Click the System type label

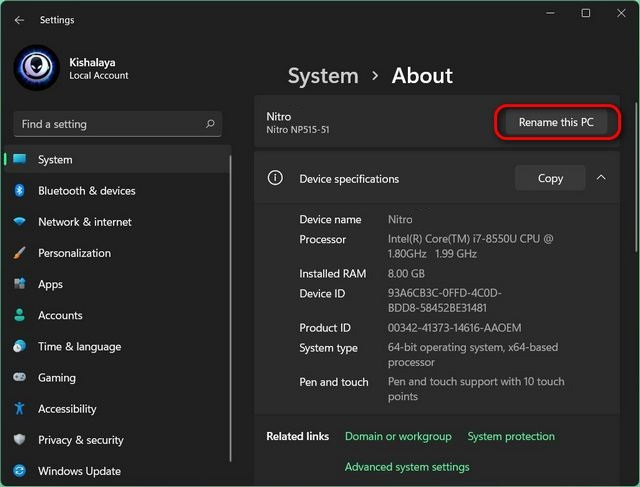(328, 348)
